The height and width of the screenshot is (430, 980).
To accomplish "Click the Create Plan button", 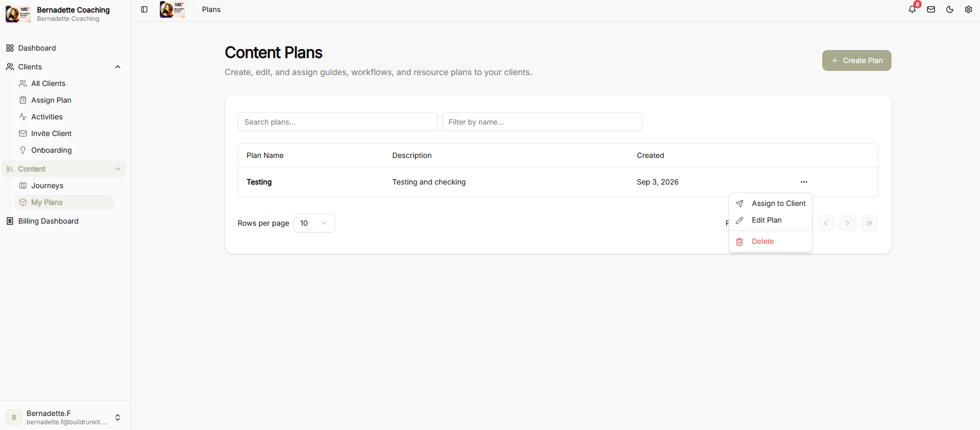I will point(857,60).
